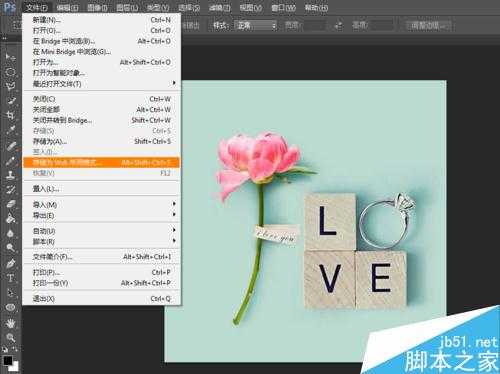
Task: Open the 滤镜(T) menu
Action: 219,7
